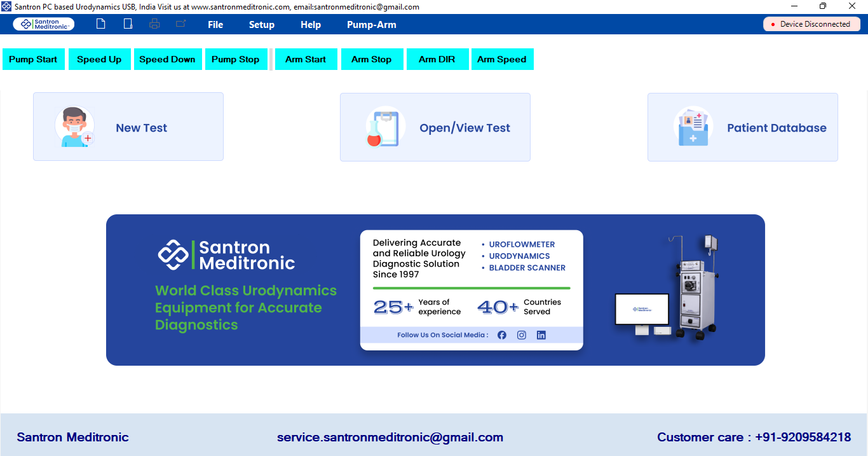Minimize the Santron Urodynamics window
The height and width of the screenshot is (456, 868).
794,6
